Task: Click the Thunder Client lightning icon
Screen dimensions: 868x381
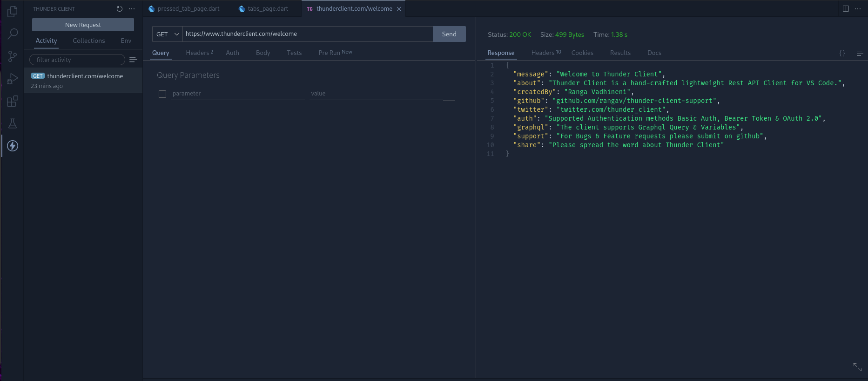Action: coord(13,146)
